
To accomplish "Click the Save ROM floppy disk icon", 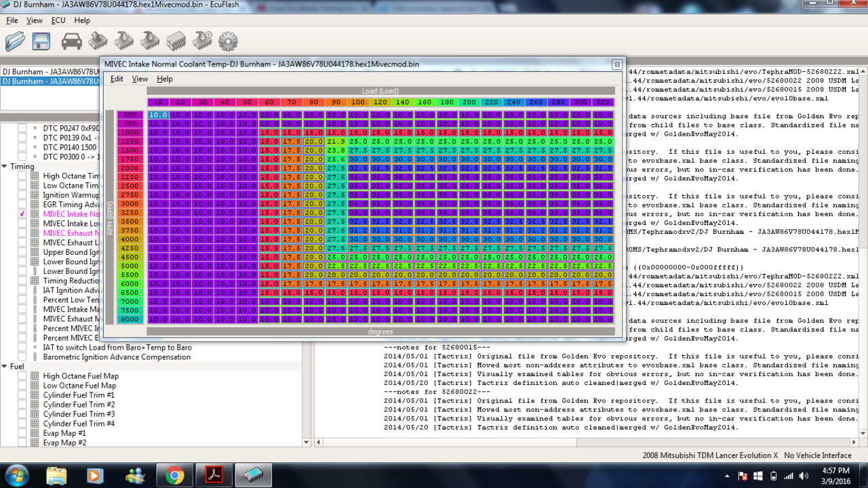I will pos(41,41).
